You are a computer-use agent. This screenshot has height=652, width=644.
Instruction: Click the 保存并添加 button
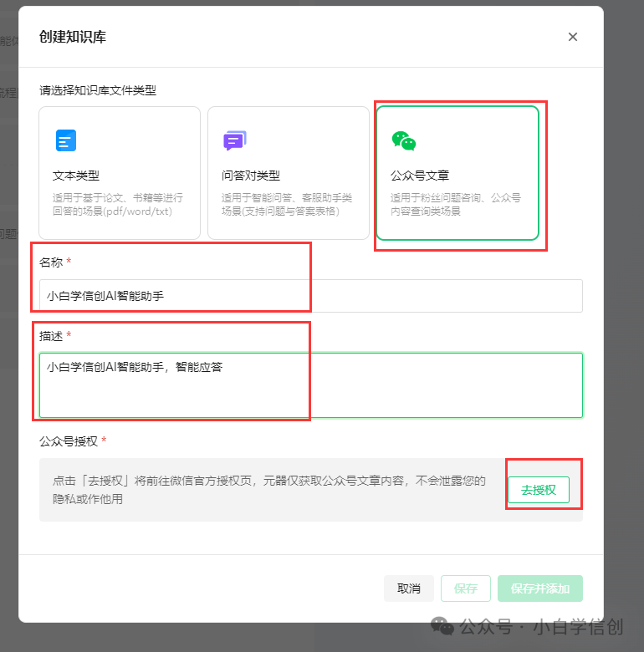click(540, 588)
